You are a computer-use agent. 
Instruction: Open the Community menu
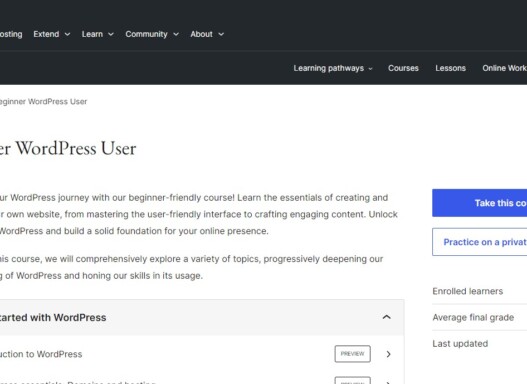(152, 34)
